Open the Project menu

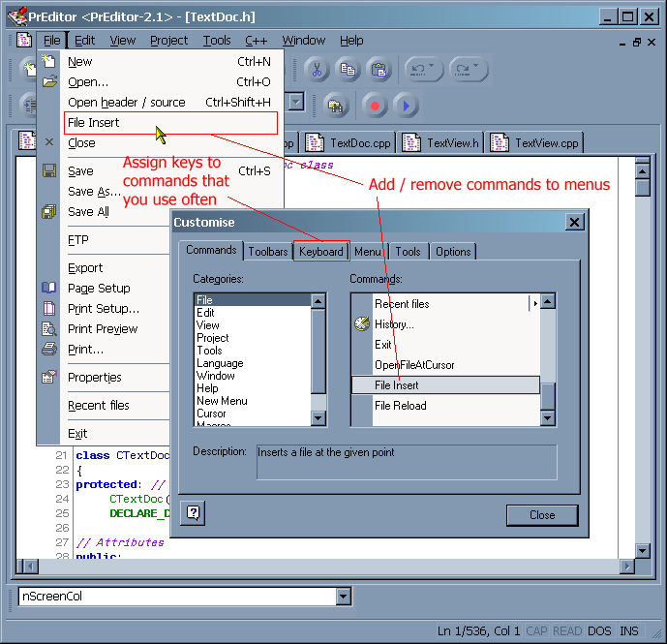pos(168,41)
